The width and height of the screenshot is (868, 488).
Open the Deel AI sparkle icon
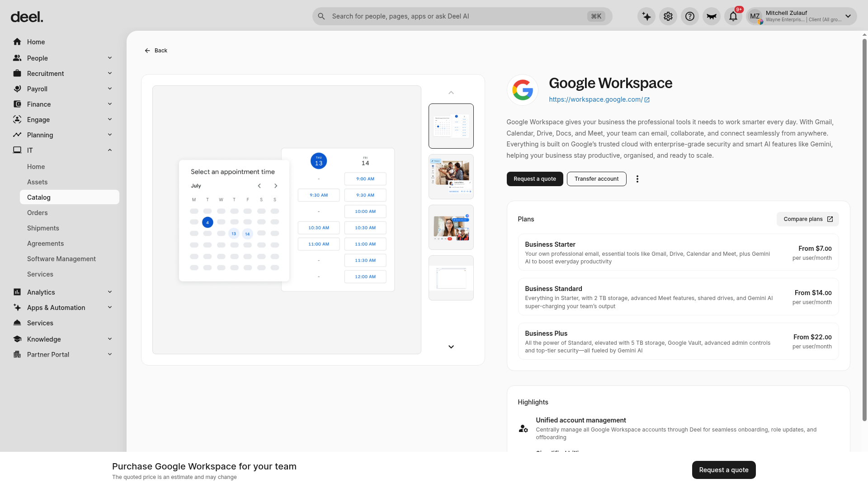(646, 17)
